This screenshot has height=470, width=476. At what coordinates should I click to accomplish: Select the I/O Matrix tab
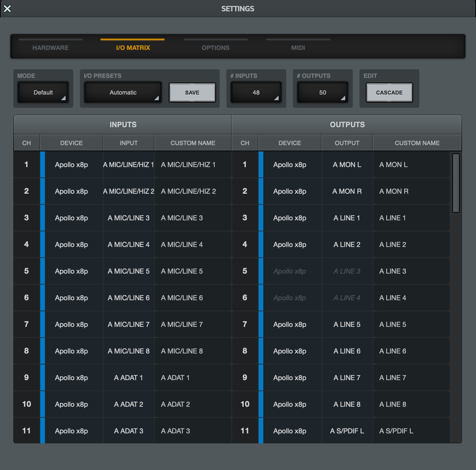pyautogui.click(x=133, y=48)
